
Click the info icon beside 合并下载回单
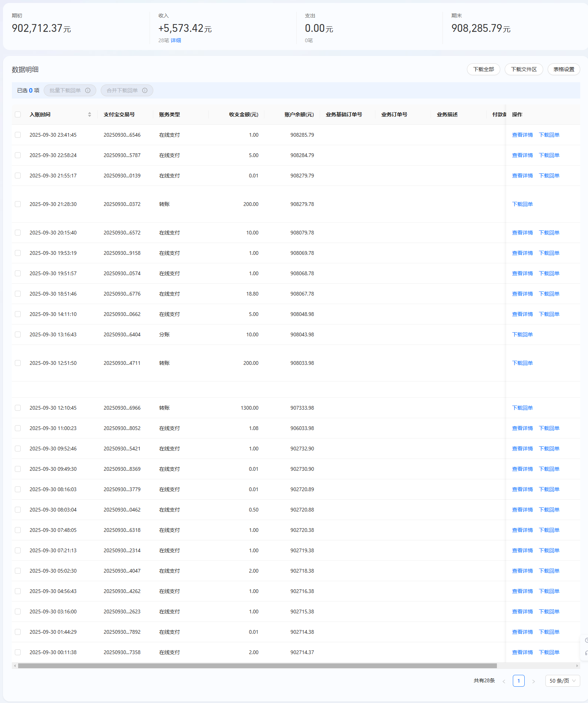click(145, 90)
